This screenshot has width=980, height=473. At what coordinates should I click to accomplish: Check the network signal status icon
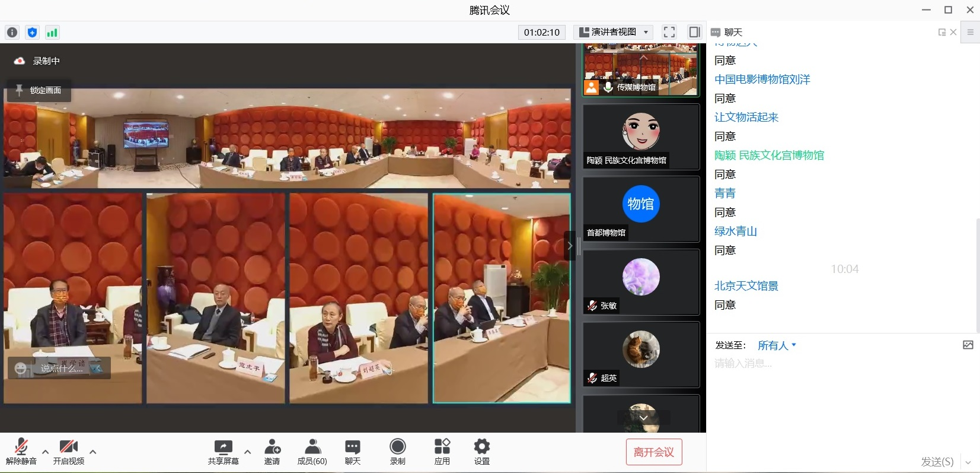pos(52,33)
